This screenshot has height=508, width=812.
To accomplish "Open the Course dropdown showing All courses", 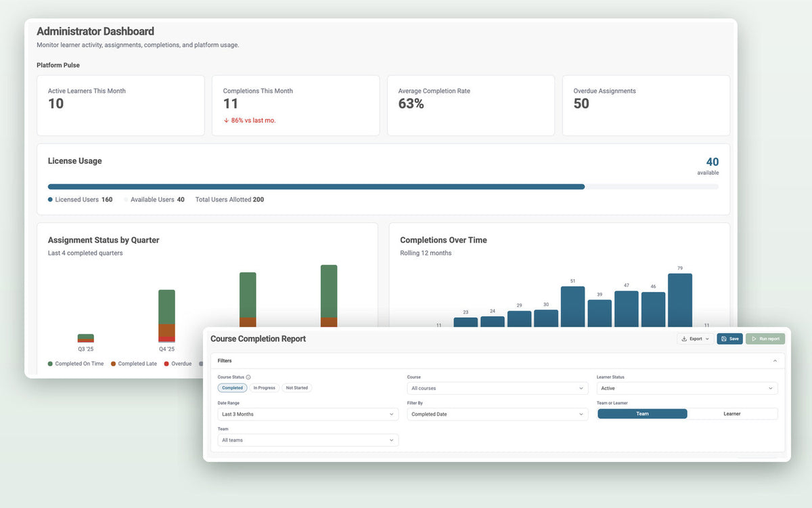I will tap(497, 389).
